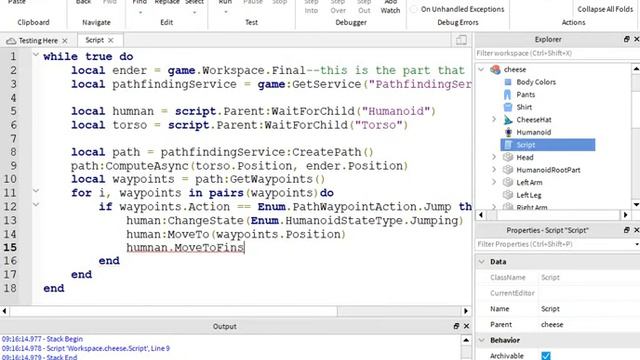The height and width of the screenshot is (360, 640).
Task: Click Step Over in Debugger
Action: [338, 7]
